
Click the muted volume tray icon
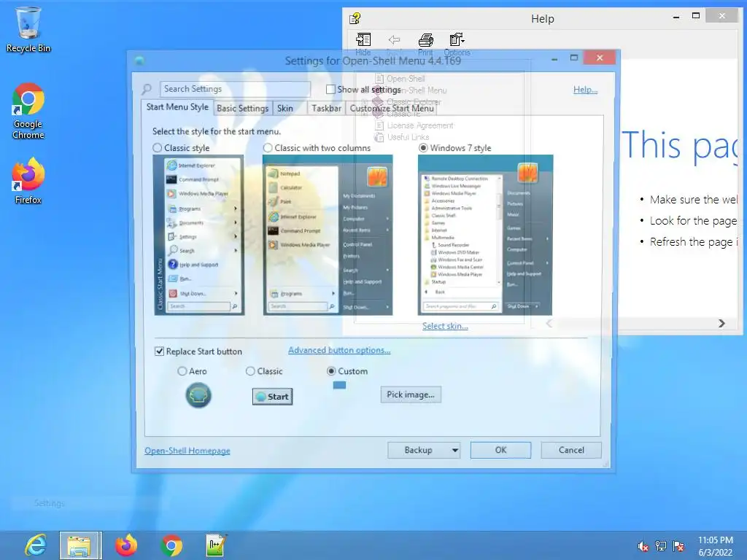pyautogui.click(x=643, y=546)
